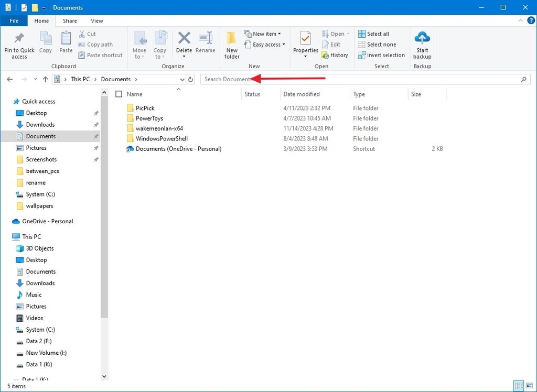The height and width of the screenshot is (392, 537).
Task: Switch to the View ribbon tab
Action: 96,20
